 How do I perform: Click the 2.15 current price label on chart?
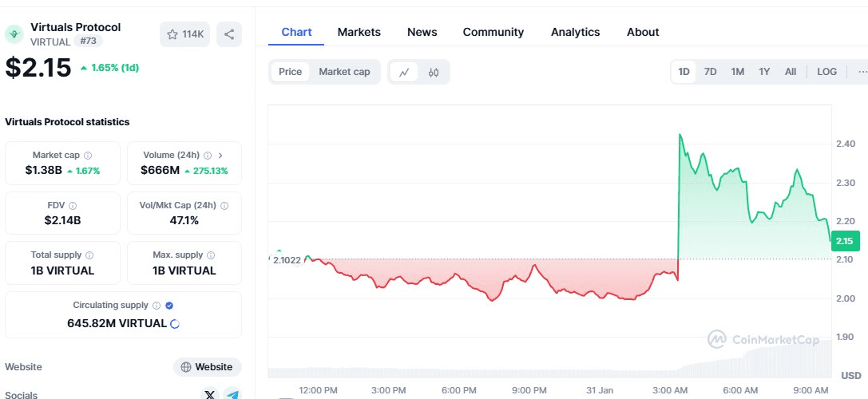click(x=846, y=241)
